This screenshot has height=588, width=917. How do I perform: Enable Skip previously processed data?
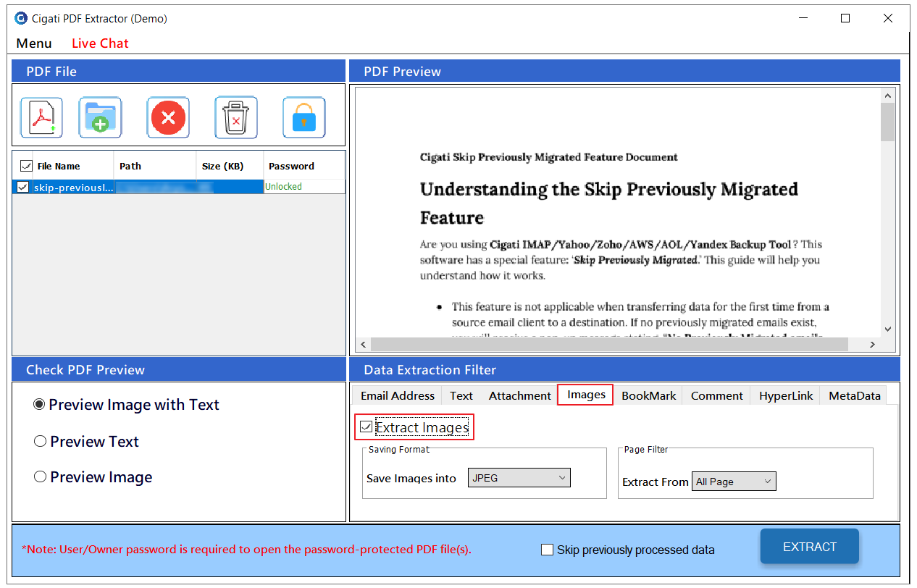coord(548,550)
